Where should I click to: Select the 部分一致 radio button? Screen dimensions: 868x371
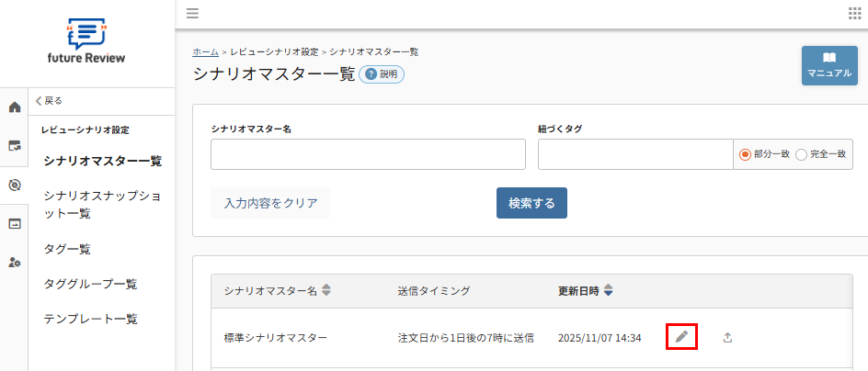click(x=746, y=154)
